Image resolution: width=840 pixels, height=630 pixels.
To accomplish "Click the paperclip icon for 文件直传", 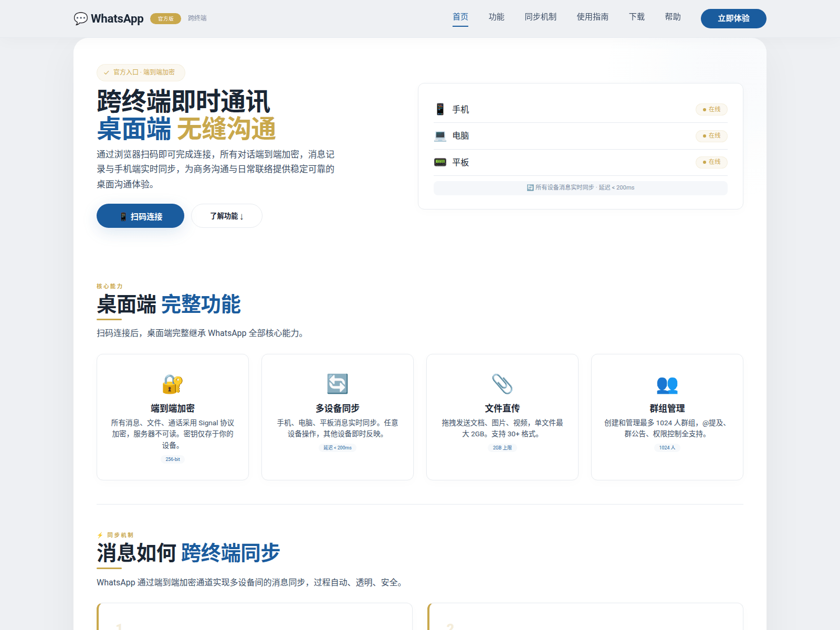I will click(502, 384).
